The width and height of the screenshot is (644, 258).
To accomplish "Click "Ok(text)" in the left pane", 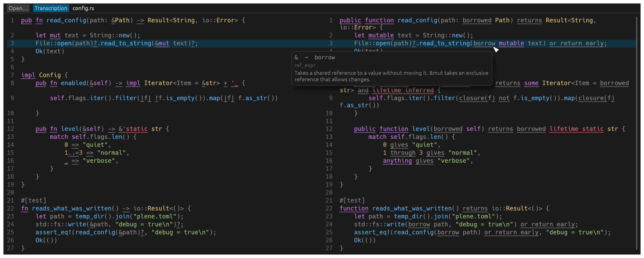I will click(x=50, y=51).
